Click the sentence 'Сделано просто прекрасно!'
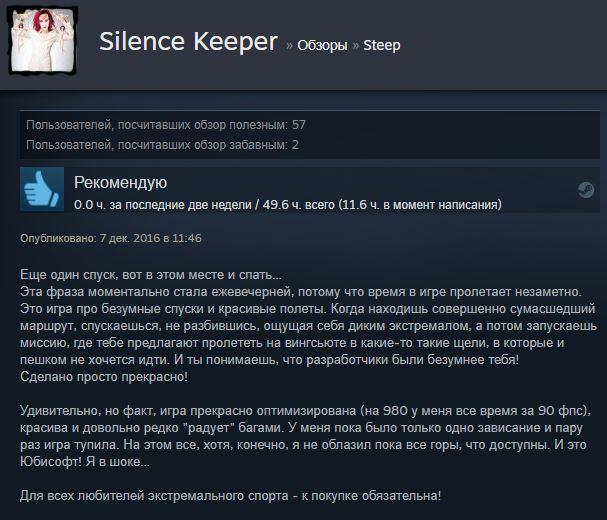607x520 pixels. 104,377
